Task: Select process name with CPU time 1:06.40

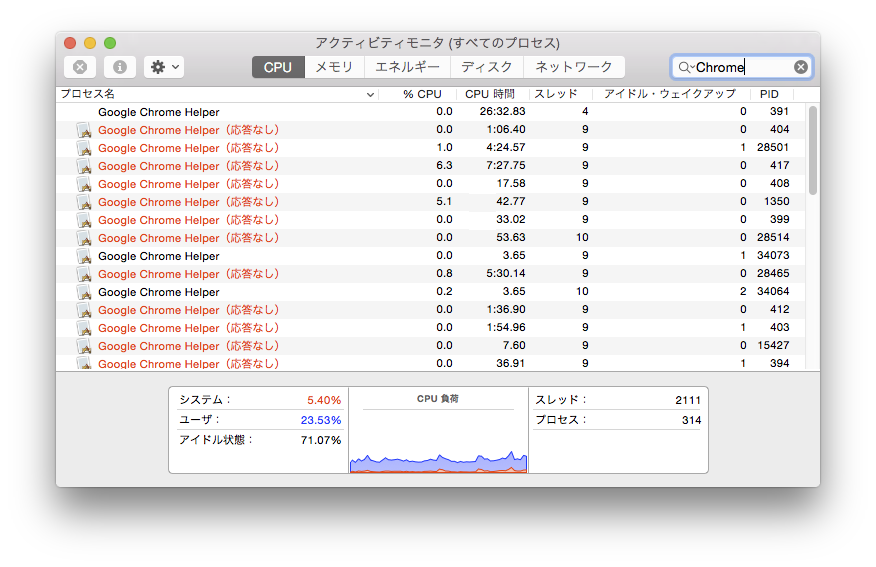Action: tap(189, 130)
